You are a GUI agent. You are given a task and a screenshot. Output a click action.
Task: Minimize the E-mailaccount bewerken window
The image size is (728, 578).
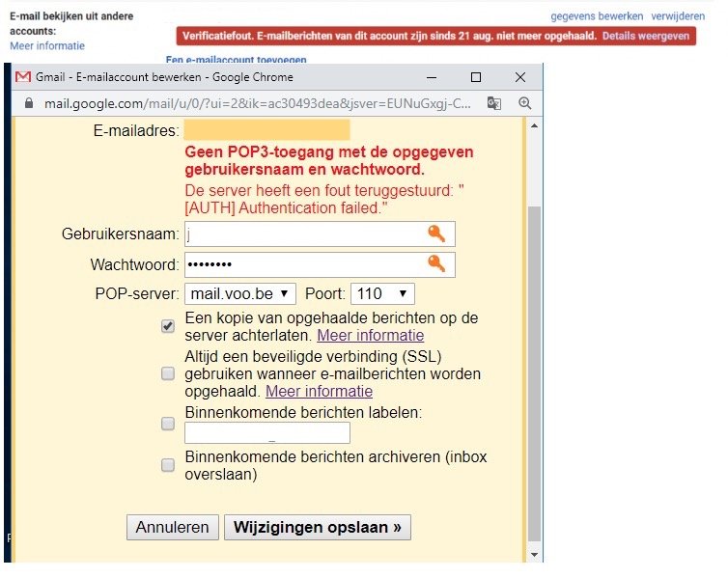coord(432,77)
